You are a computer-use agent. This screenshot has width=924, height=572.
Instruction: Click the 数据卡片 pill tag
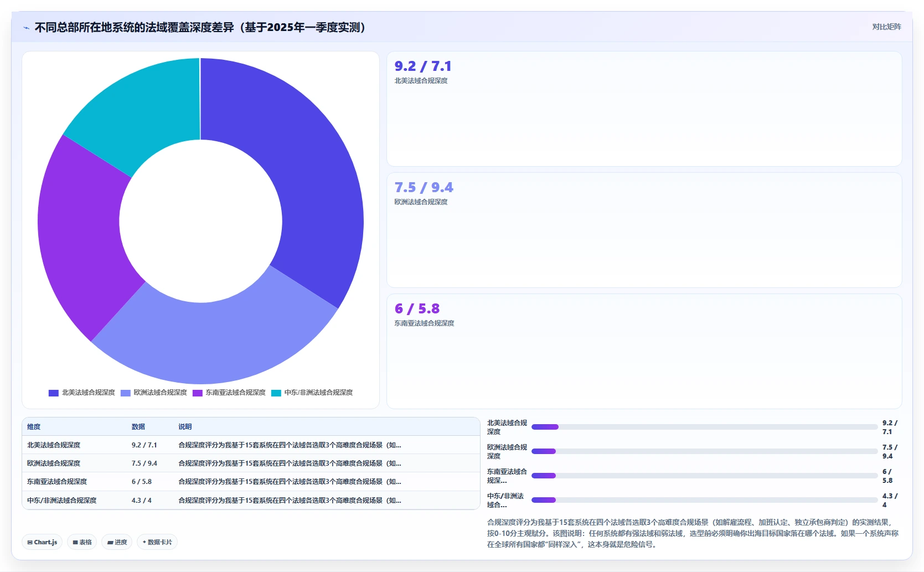157,542
